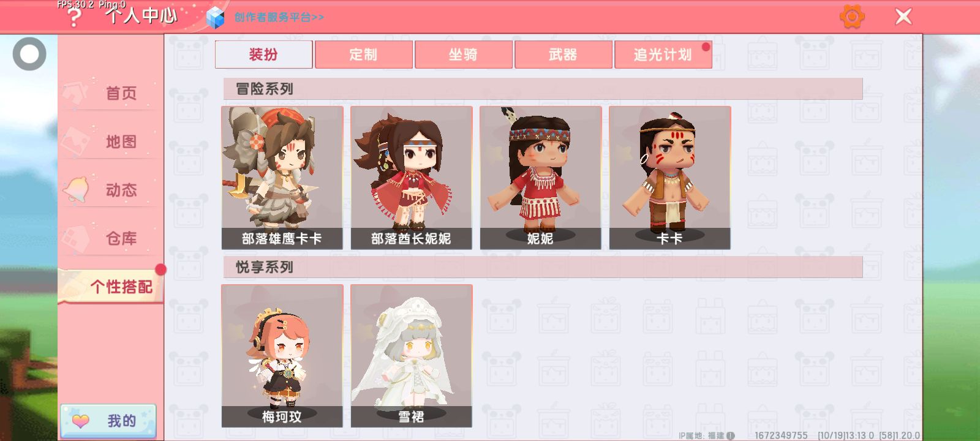Image resolution: width=980 pixels, height=441 pixels.
Task: Click the 我的 heart button
Action: [108, 421]
